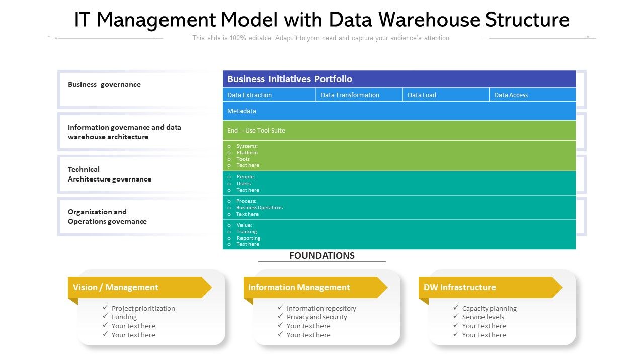Click the checkmark beside 'Service levels'
Viewport: 644px width, 362px height.
(456, 316)
